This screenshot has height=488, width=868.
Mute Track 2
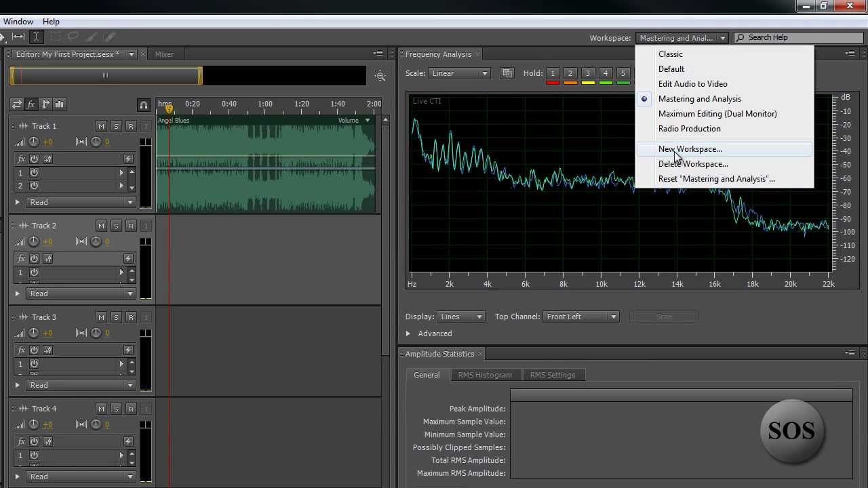(x=101, y=226)
